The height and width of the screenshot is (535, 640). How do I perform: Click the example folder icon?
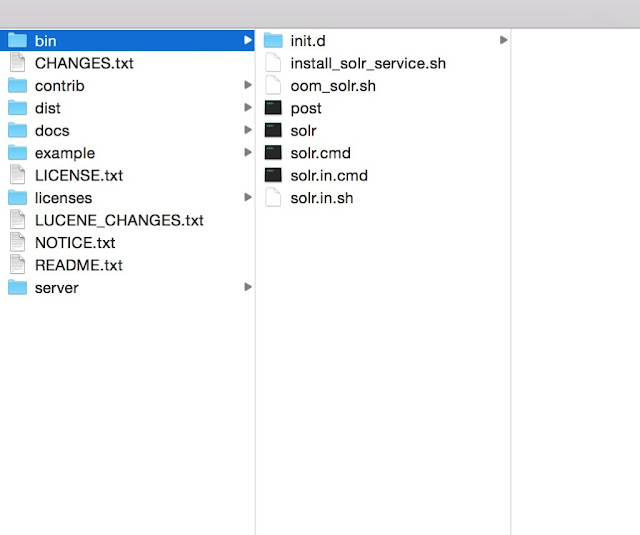pos(17,152)
